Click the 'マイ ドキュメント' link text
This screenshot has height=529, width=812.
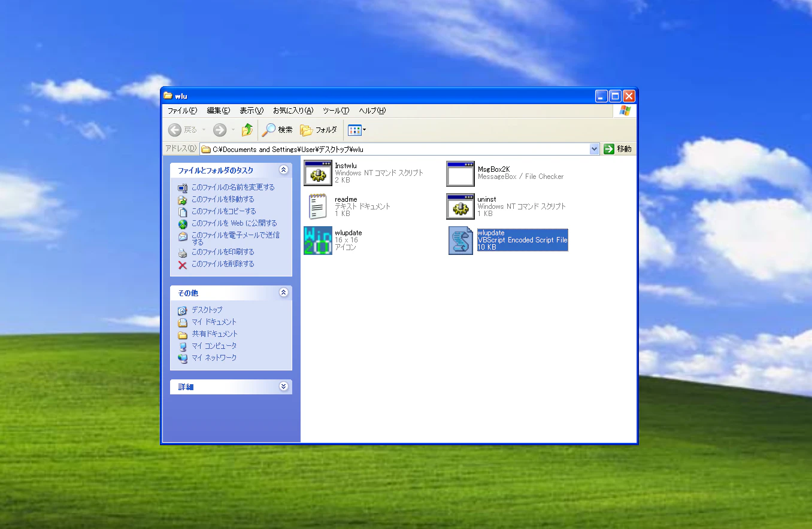tap(214, 322)
